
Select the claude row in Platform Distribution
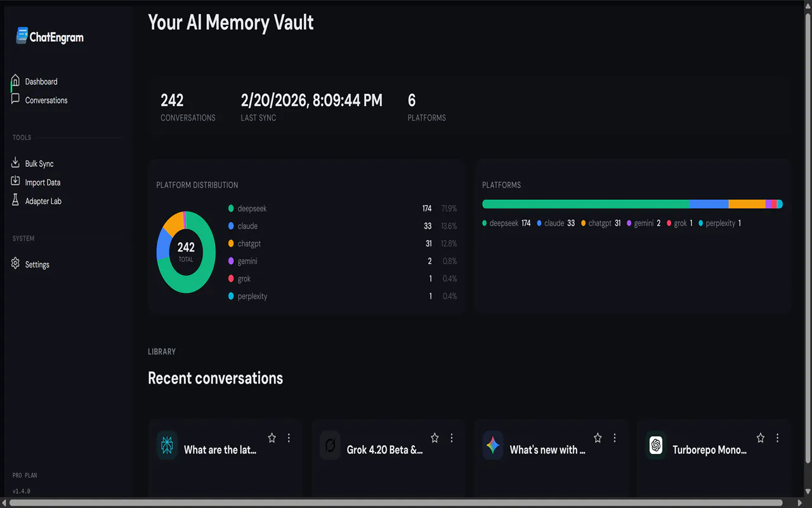343,226
